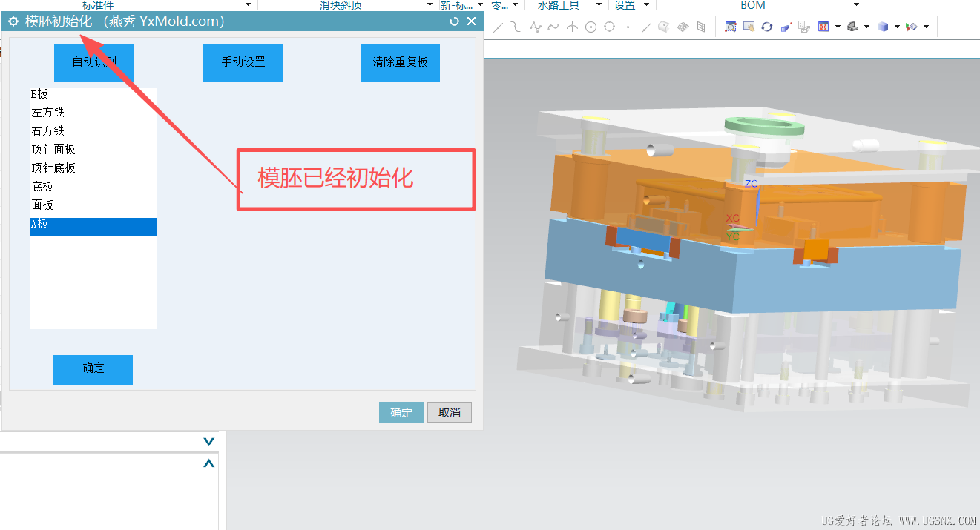Click the pan view hand icon
Viewport: 980px width, 530px height.
coord(749,27)
